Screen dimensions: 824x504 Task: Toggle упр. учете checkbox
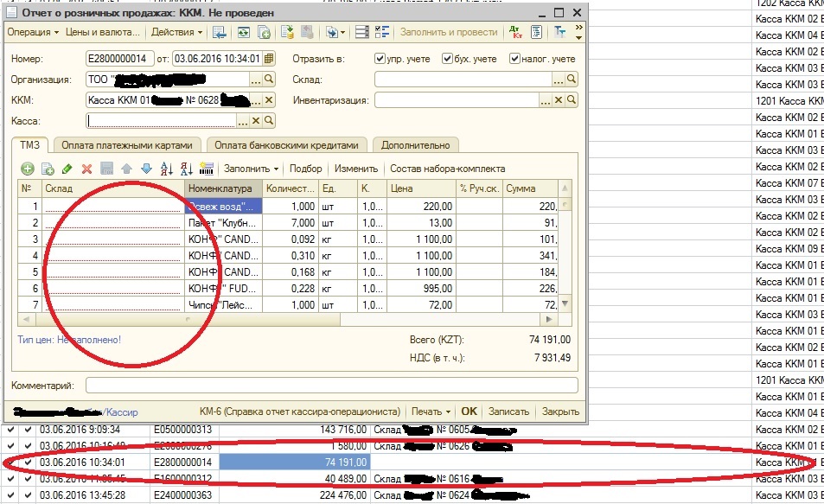pyautogui.click(x=380, y=58)
